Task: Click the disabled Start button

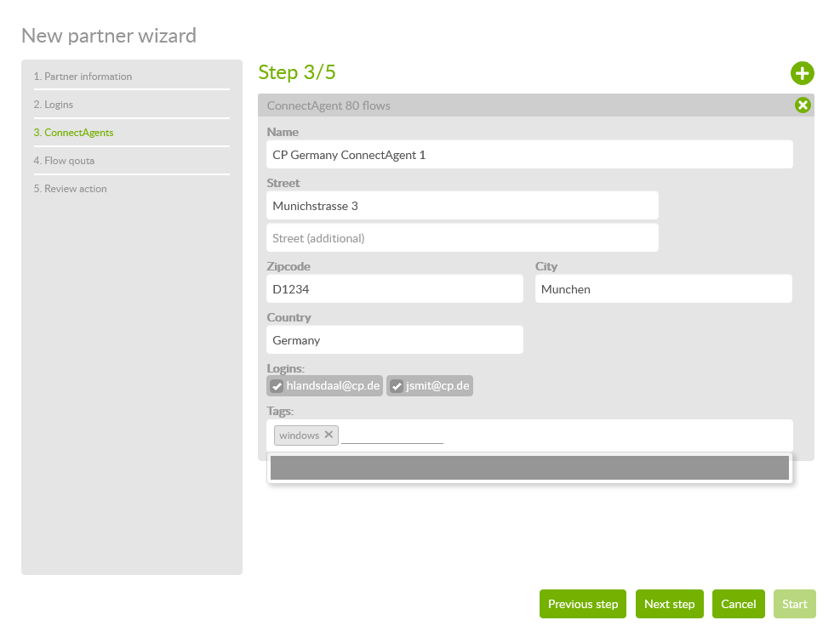Action: click(x=794, y=604)
